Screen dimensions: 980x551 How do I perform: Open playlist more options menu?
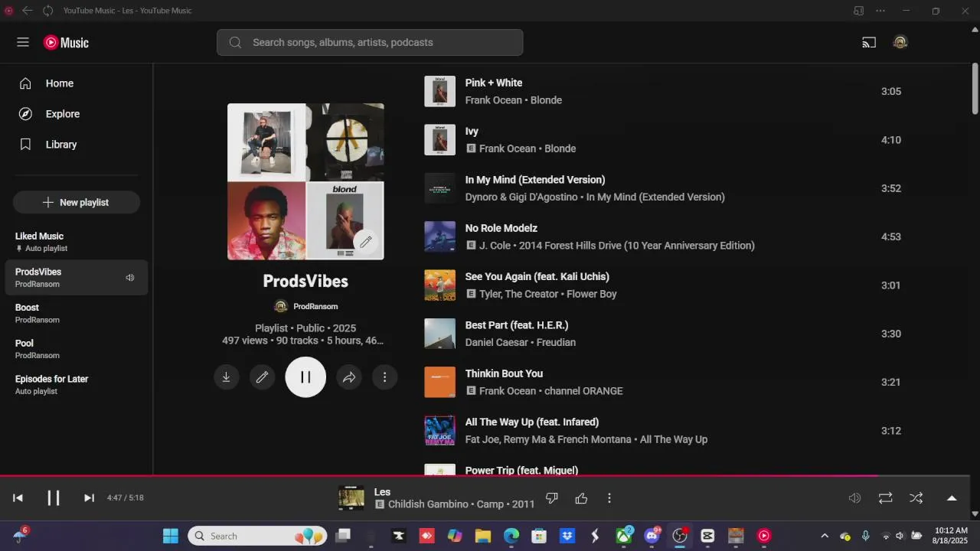pos(384,377)
